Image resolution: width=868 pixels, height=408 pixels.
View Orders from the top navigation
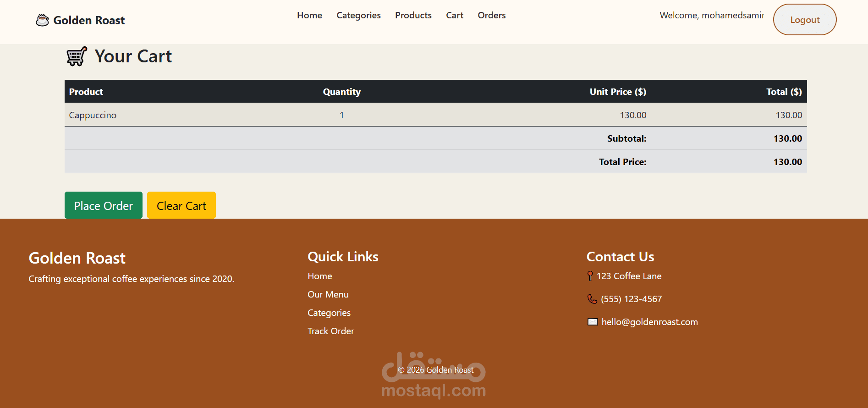492,15
